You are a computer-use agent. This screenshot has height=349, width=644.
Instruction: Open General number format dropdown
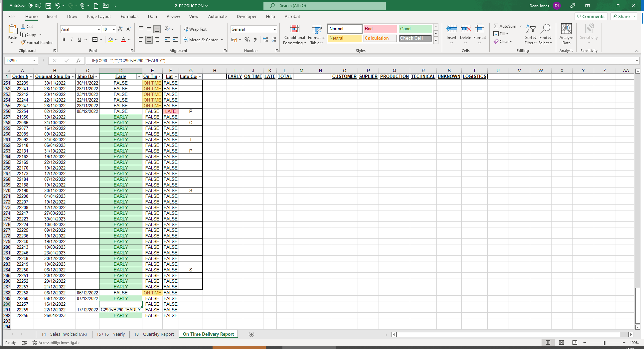tap(275, 29)
